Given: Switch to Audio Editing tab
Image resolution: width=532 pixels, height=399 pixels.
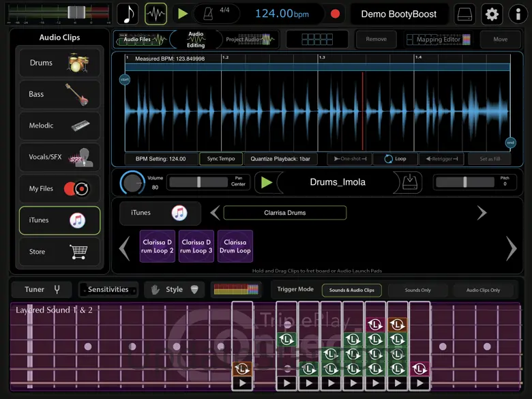Looking at the screenshot, I should pos(196,40).
